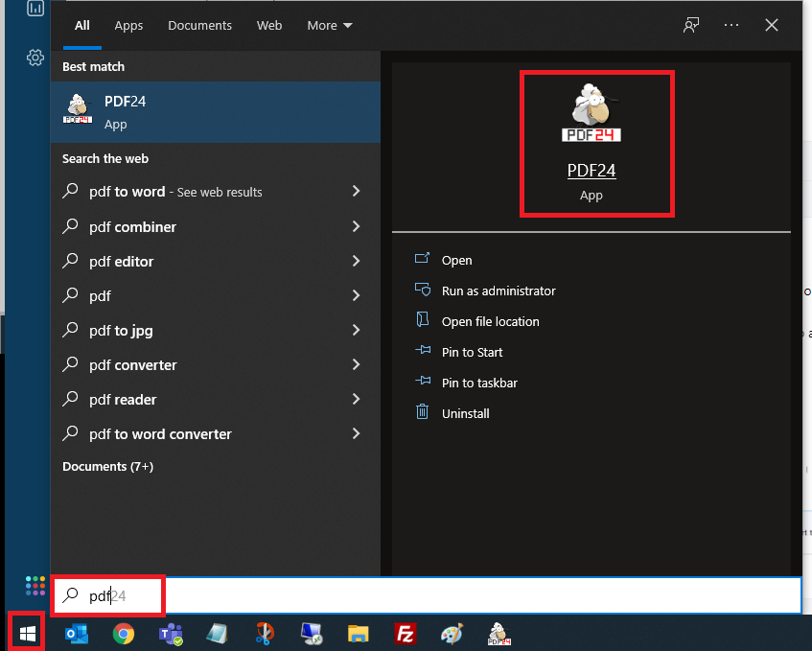Close the search panel with X

[772, 25]
